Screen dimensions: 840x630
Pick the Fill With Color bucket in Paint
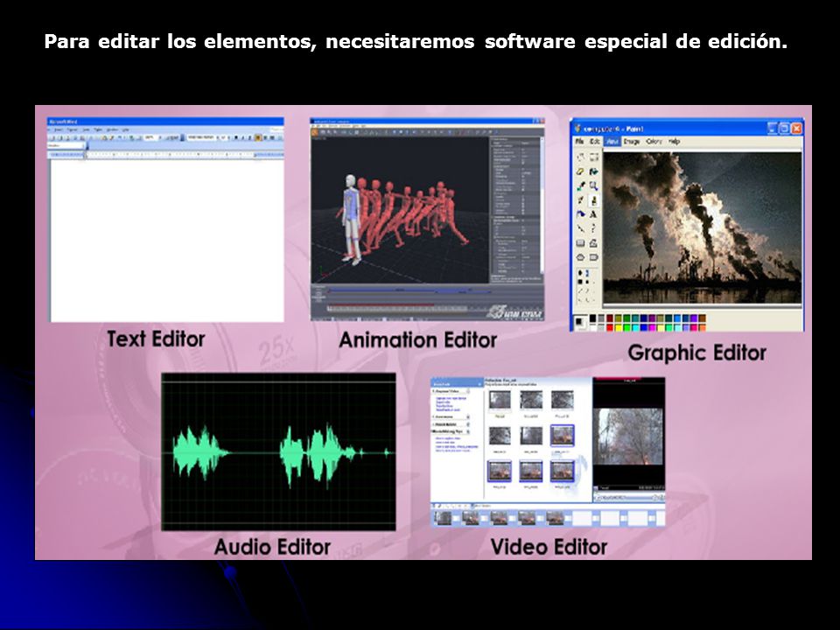[x=593, y=171]
